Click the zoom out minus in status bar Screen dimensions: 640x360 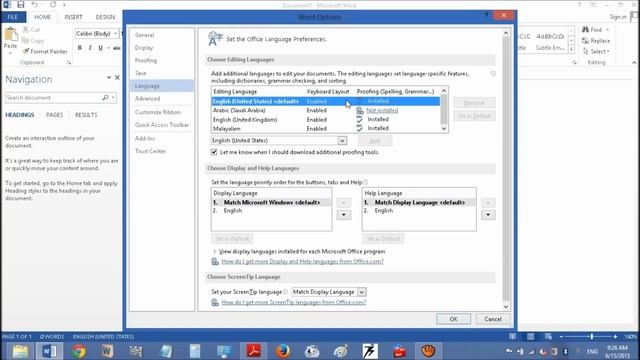coord(561,337)
